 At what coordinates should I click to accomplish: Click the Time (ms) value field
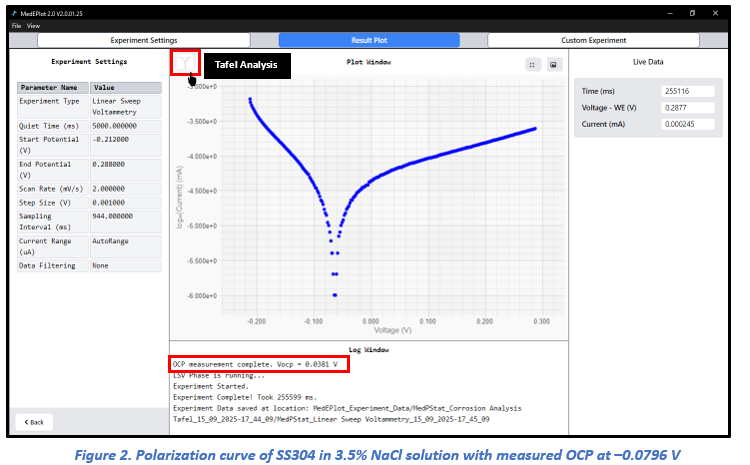click(688, 91)
